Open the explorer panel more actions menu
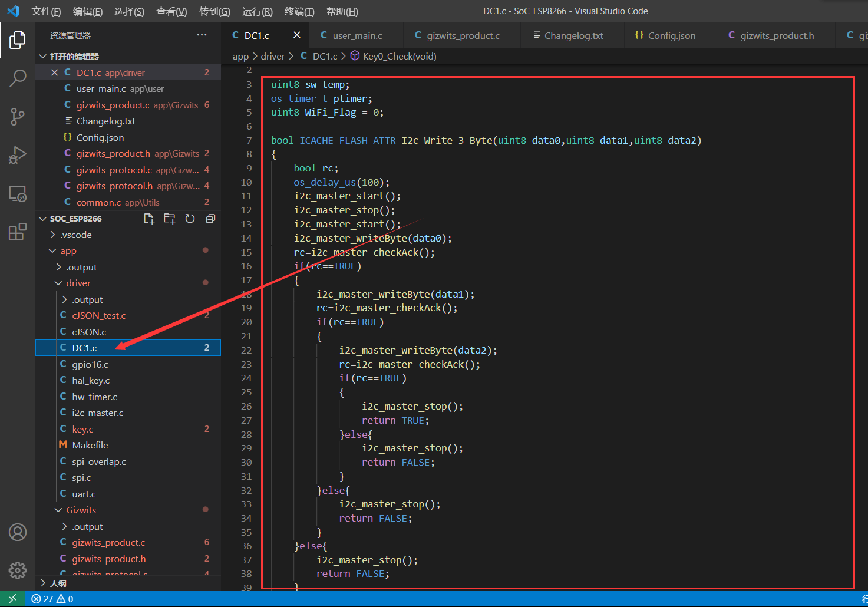 tap(202, 35)
